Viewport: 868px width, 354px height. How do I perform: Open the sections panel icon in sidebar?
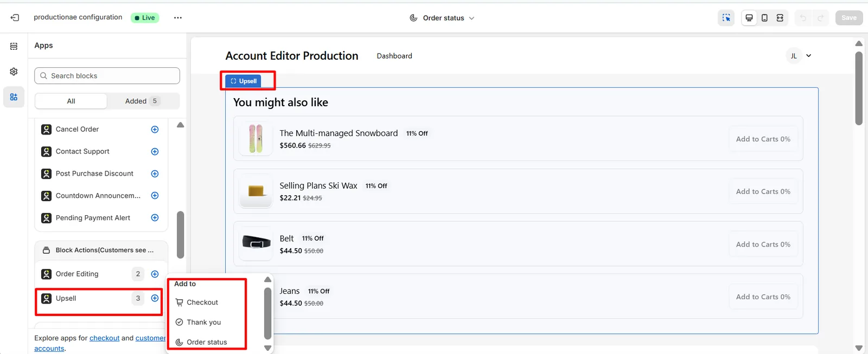pyautogui.click(x=14, y=46)
